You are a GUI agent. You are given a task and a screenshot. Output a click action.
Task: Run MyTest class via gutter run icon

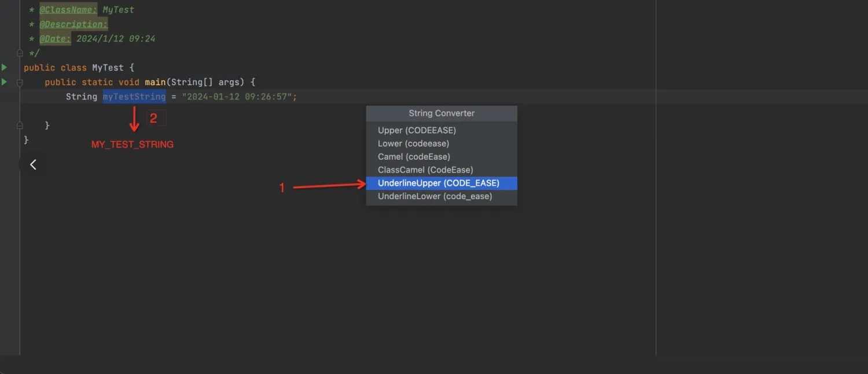(4, 67)
